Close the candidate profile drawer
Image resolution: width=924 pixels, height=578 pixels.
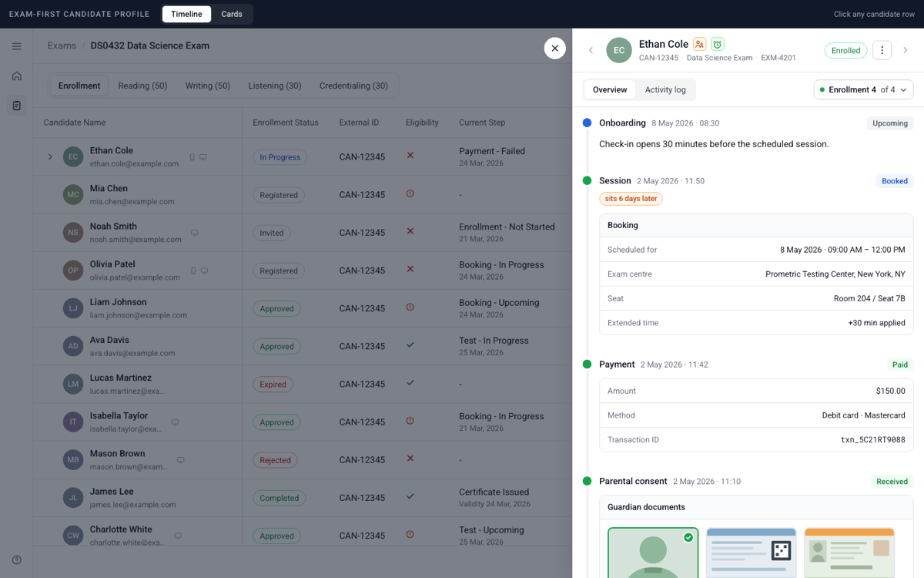click(554, 49)
